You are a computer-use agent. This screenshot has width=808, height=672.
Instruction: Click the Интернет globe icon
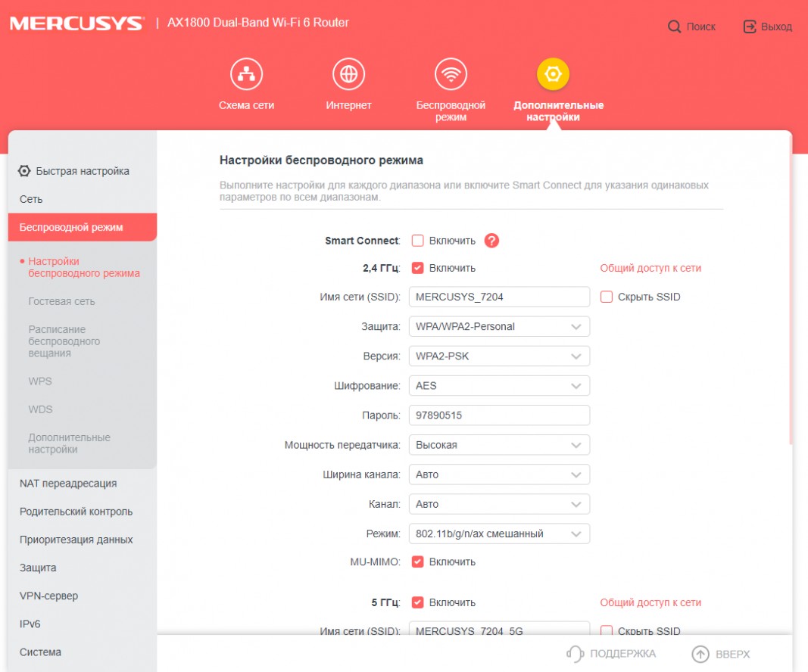pyautogui.click(x=348, y=74)
